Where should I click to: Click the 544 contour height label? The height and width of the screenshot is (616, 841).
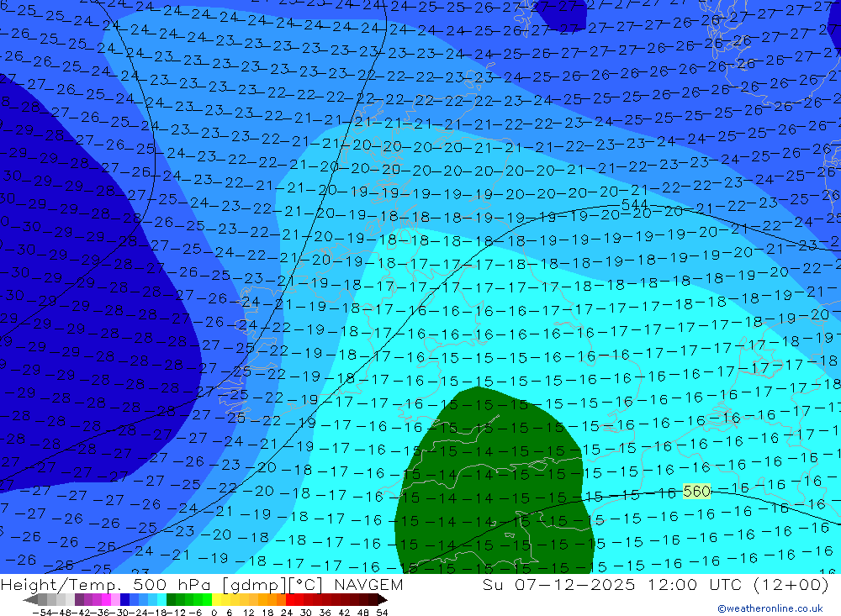tap(634, 204)
